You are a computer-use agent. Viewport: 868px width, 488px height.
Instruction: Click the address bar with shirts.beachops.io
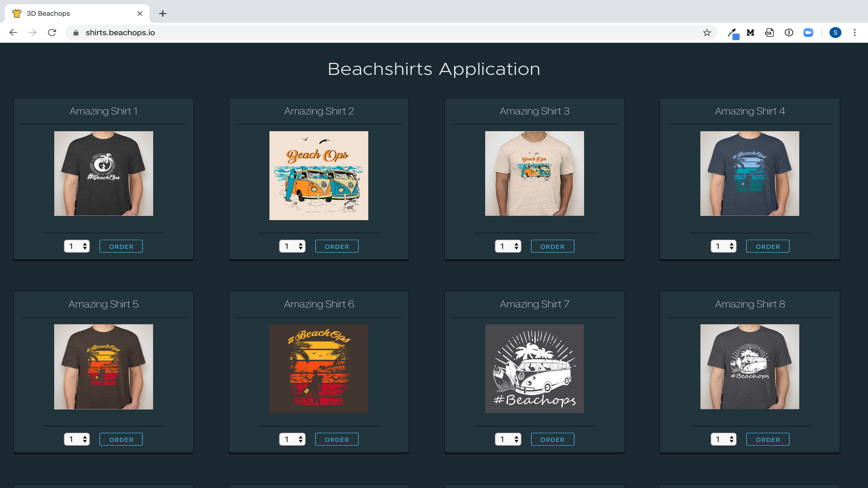pos(391,32)
